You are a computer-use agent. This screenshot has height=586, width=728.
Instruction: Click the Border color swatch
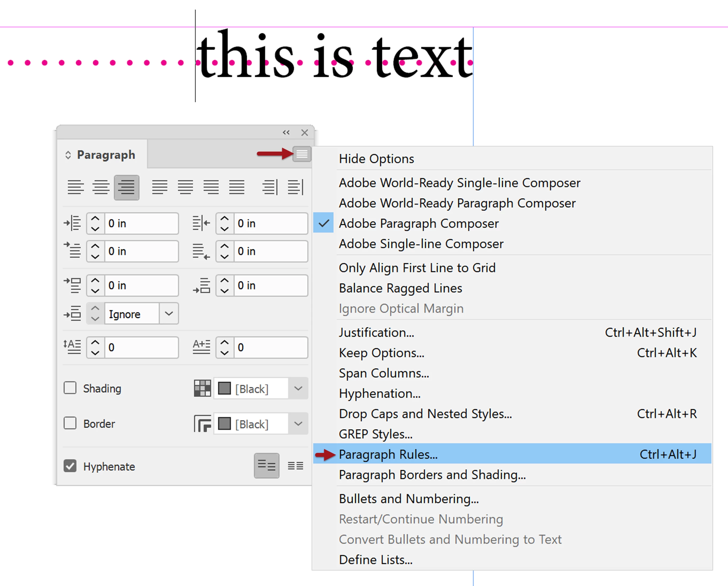point(224,423)
